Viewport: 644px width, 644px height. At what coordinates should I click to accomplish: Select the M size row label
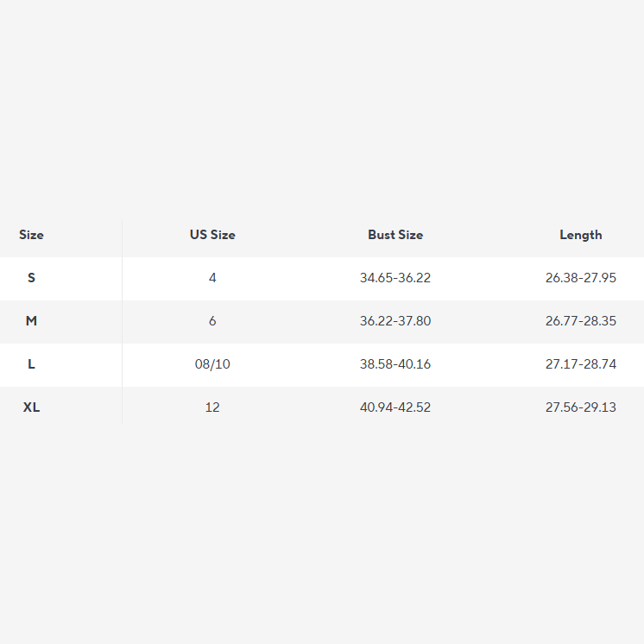(x=31, y=321)
